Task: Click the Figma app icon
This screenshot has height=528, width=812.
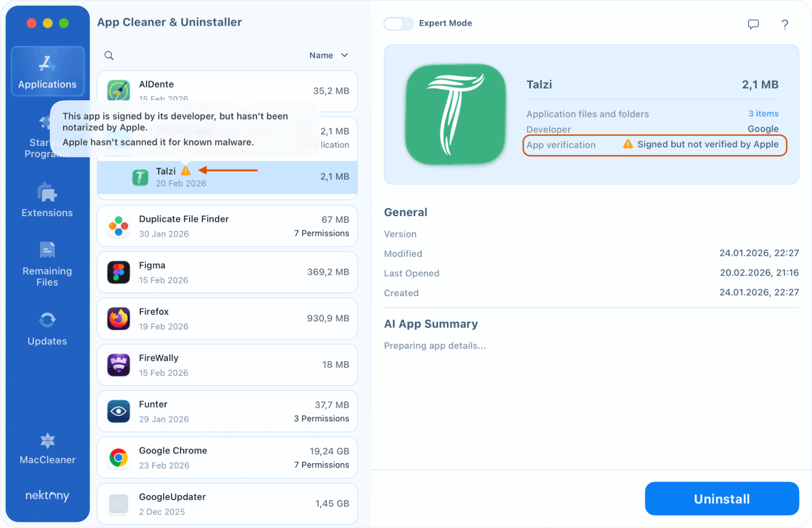Action: (x=118, y=272)
